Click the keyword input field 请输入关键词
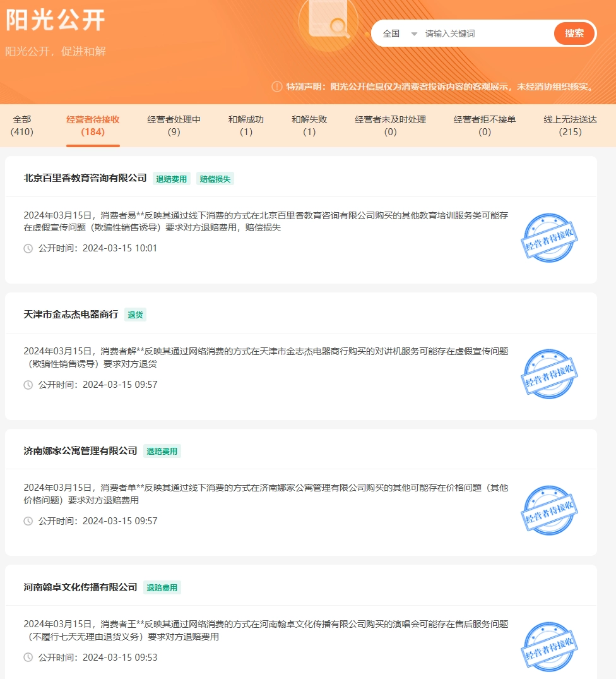This screenshot has width=616, height=679. (480, 33)
